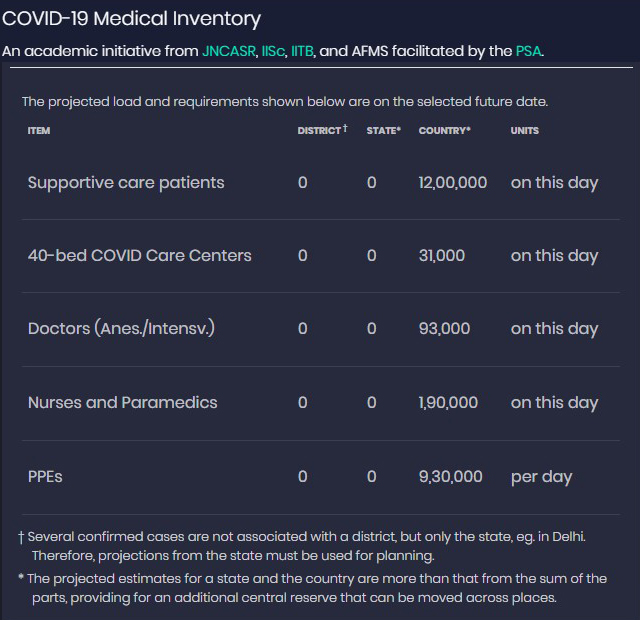Click the 31,000 country value

441,256
